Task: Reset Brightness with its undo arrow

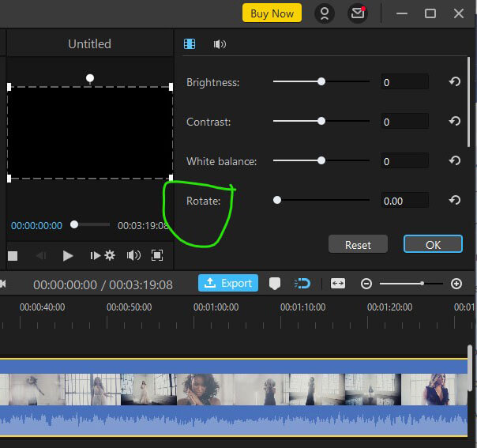Action: tap(454, 81)
